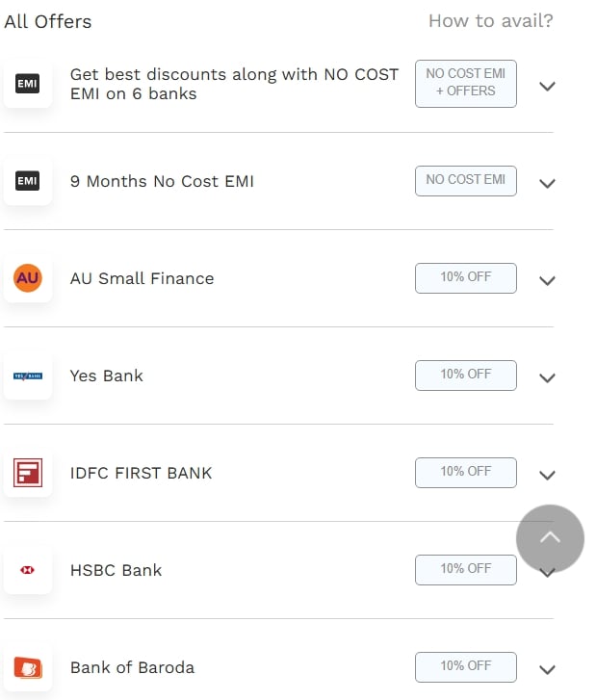Click the EMI icon for 9 Months offer
Viewport: 596px width, 700px height.
(x=28, y=181)
